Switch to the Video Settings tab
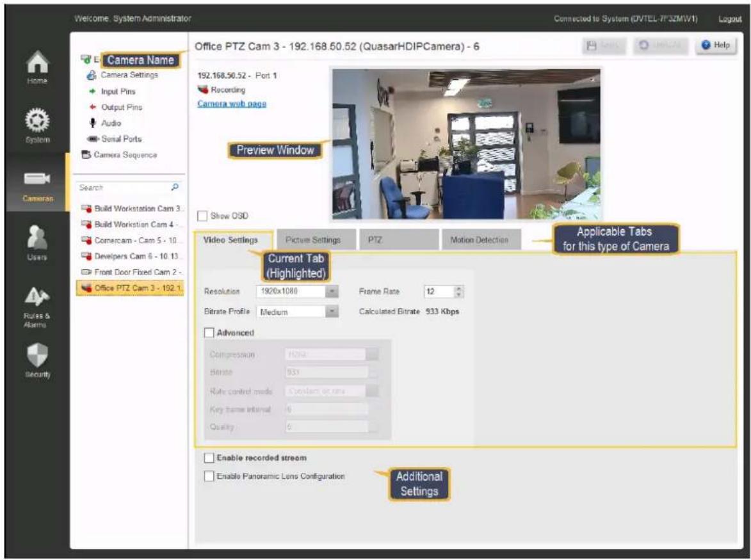Viewport: 751px width, 560px height. tap(233, 240)
